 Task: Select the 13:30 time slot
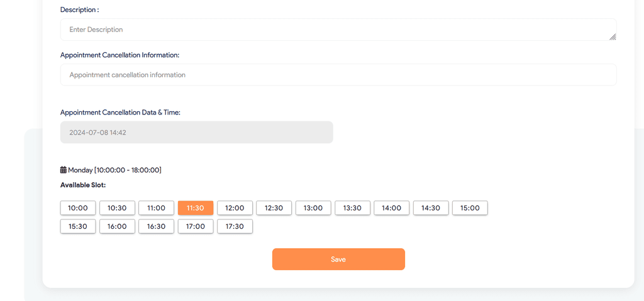[352, 208]
